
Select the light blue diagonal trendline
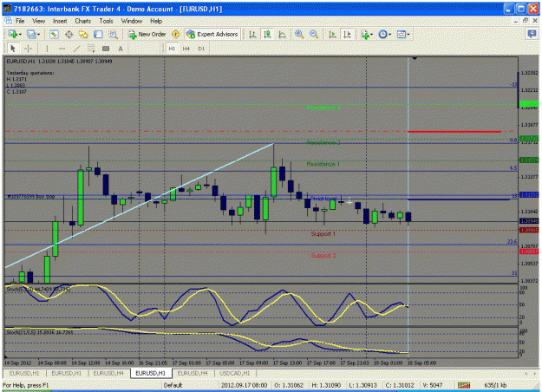[x=140, y=206]
